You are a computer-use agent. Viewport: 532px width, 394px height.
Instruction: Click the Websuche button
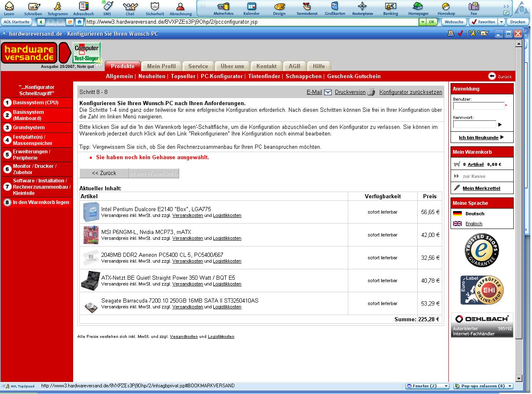point(454,22)
